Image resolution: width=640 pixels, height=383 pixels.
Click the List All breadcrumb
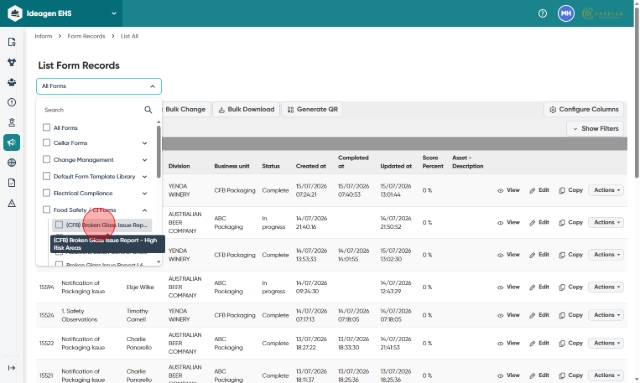pyautogui.click(x=129, y=36)
